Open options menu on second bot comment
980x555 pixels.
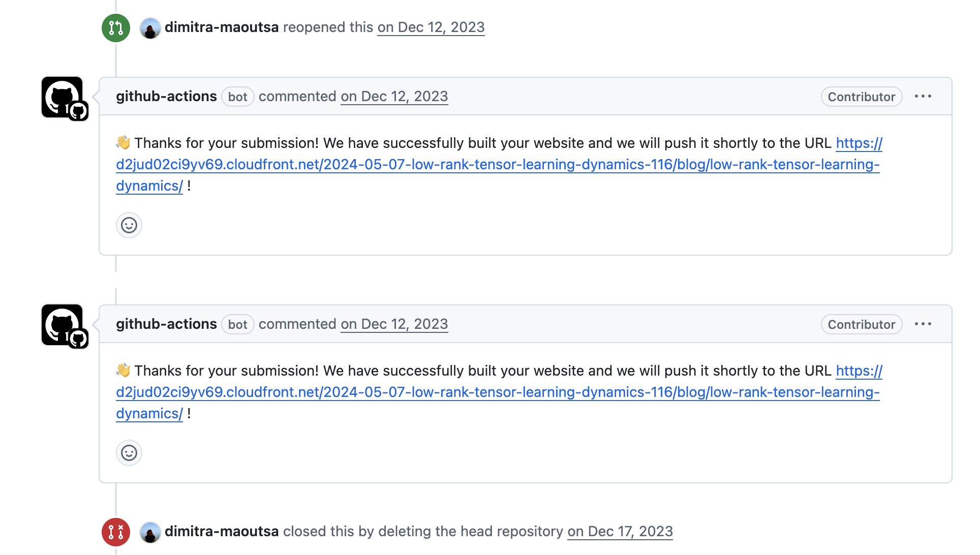pos(923,324)
